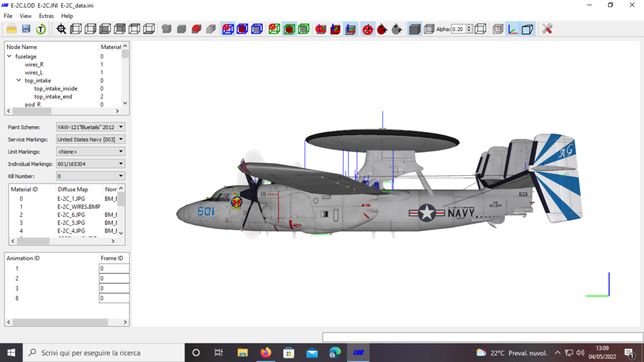Click the green circular T reload icon
Image resolution: width=644 pixels, height=362 pixels.
coord(41,29)
